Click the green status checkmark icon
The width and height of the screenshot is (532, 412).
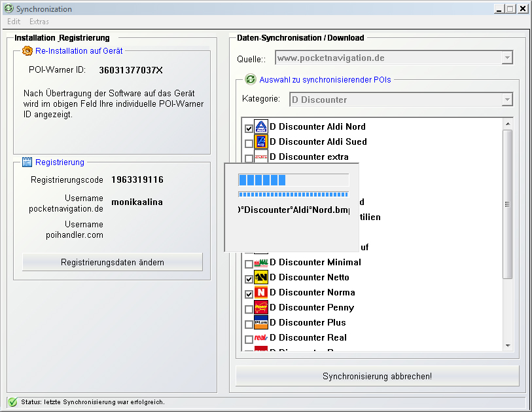12,402
